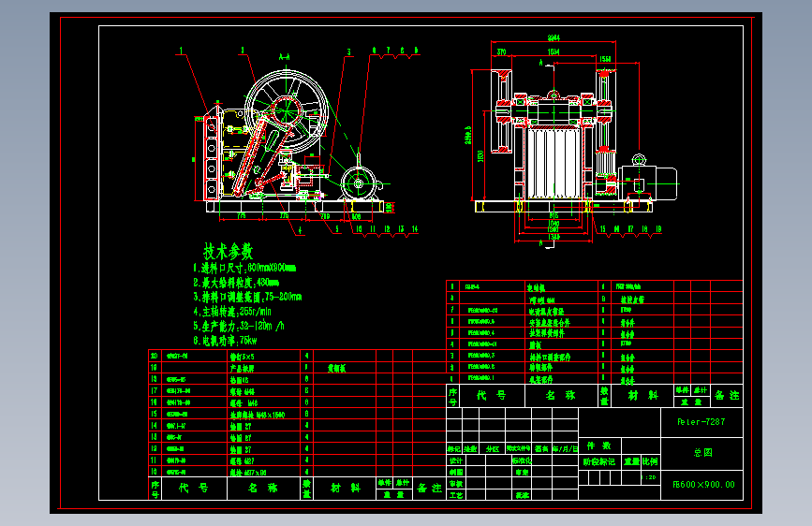This screenshot has height=526, width=812.
Task: Click the Peier-7287 title block cell
Action: pos(701,422)
